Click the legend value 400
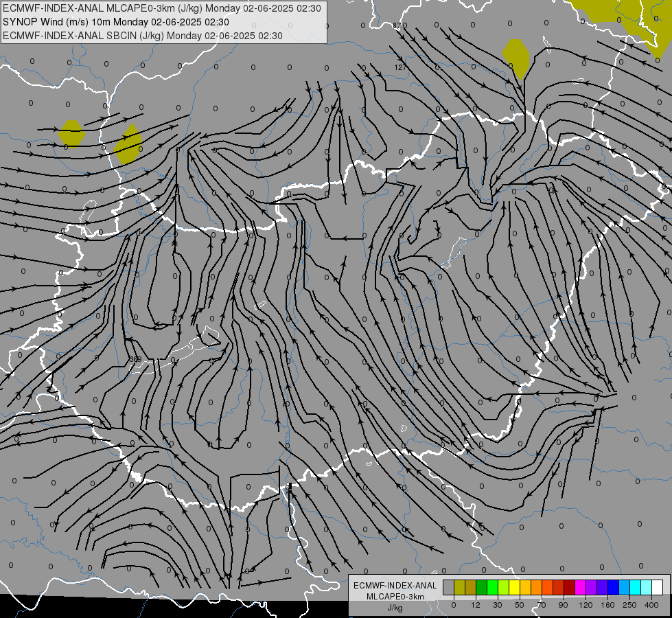 [651, 605]
